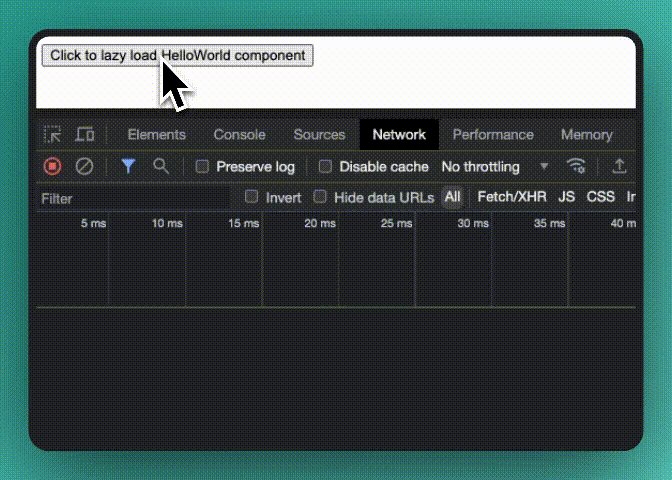Open the network search magnifier
Viewport: 672px width, 480px height.
point(161,166)
